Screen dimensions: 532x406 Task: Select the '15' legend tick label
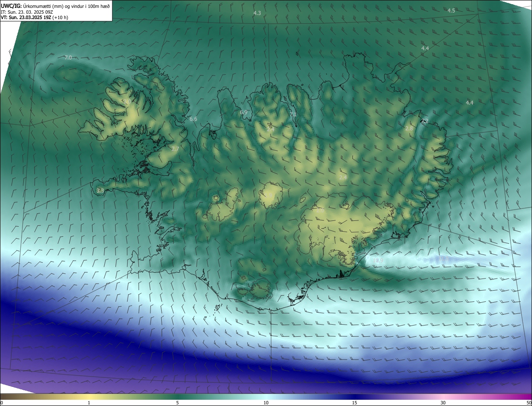coord(355,403)
